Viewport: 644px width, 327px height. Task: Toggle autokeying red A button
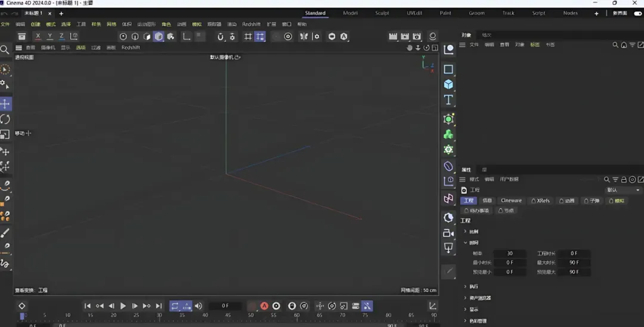(264, 306)
